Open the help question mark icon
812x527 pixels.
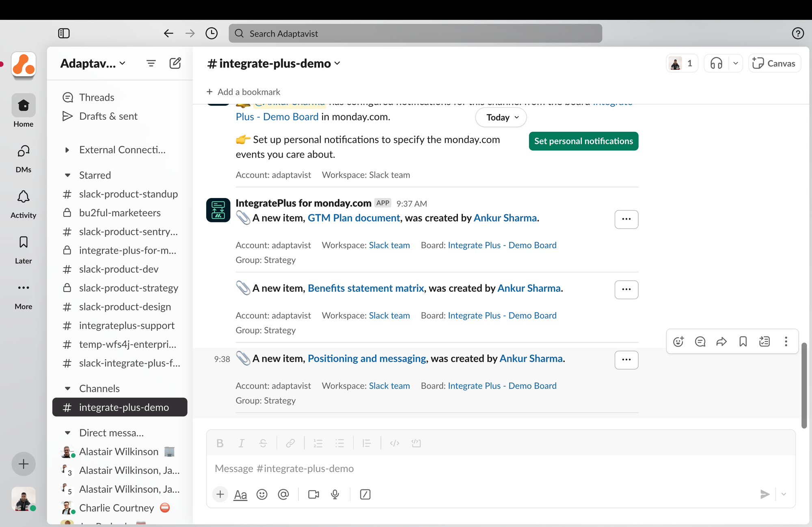[x=798, y=33]
